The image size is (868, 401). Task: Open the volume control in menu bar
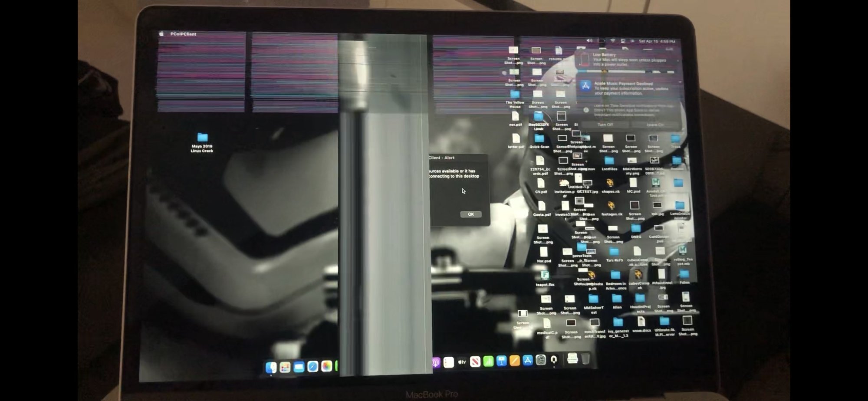(589, 41)
